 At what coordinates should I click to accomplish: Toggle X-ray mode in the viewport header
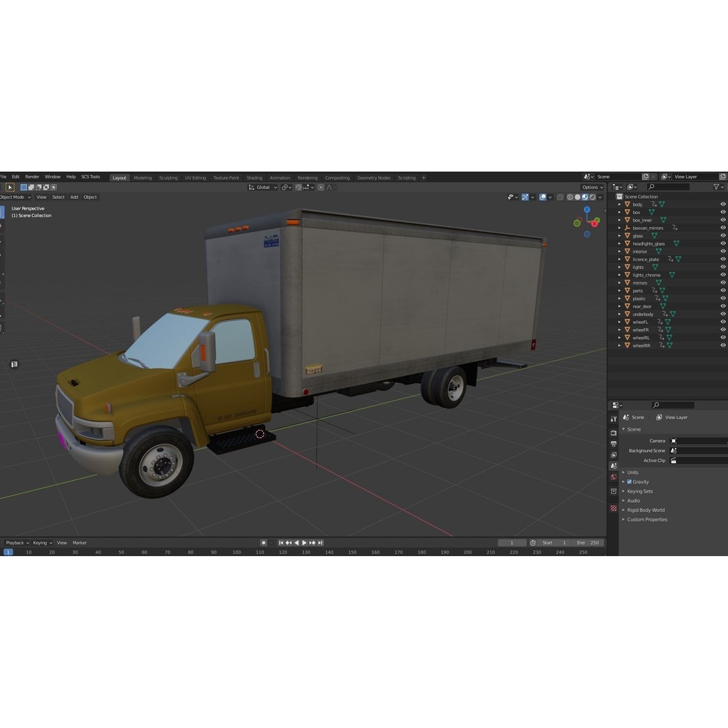point(562,197)
